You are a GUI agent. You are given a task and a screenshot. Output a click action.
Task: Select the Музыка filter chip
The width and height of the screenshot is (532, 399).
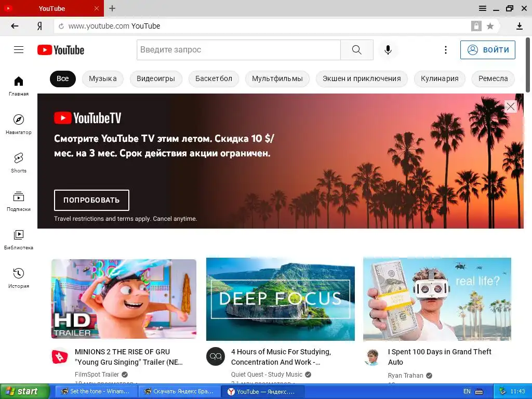tap(103, 79)
